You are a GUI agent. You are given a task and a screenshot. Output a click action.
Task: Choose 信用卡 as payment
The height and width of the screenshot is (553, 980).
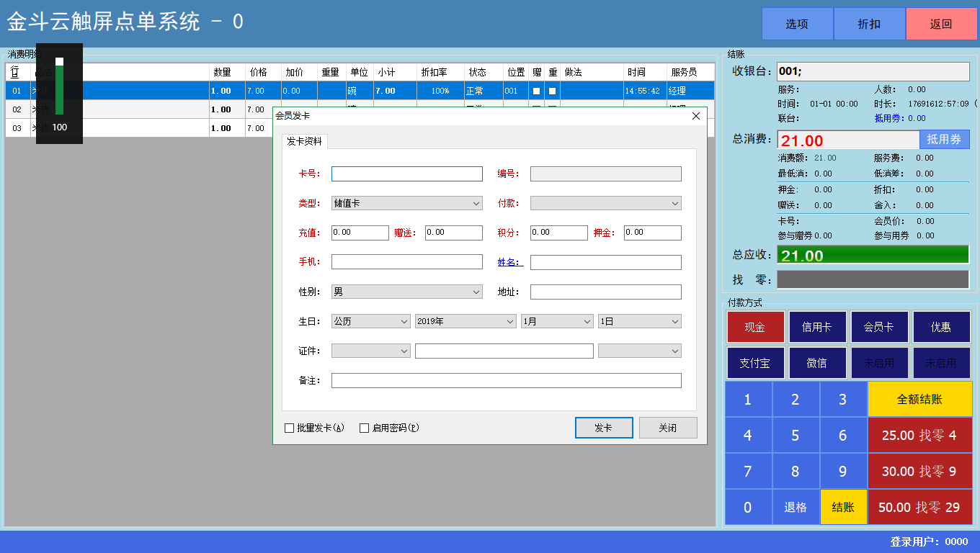[817, 326]
